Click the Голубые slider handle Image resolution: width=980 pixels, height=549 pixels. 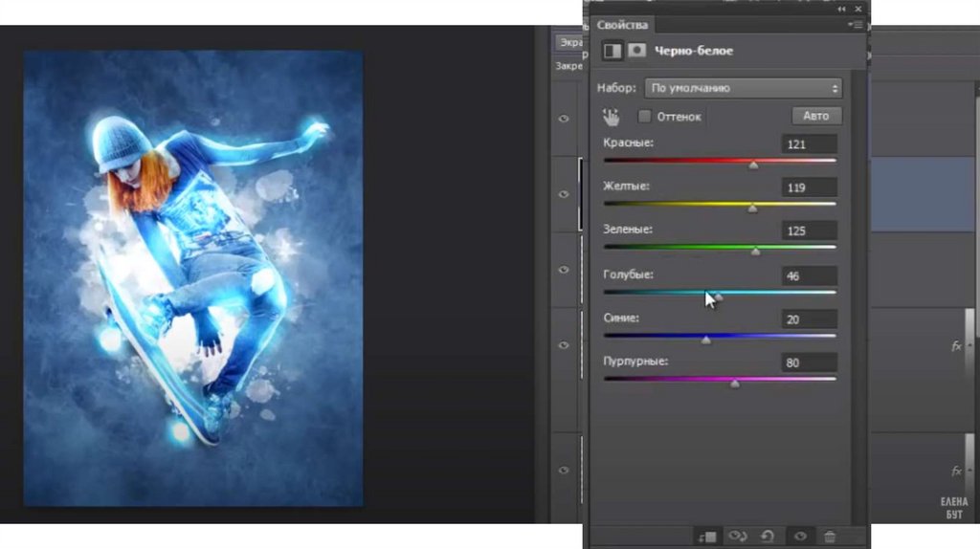719,296
